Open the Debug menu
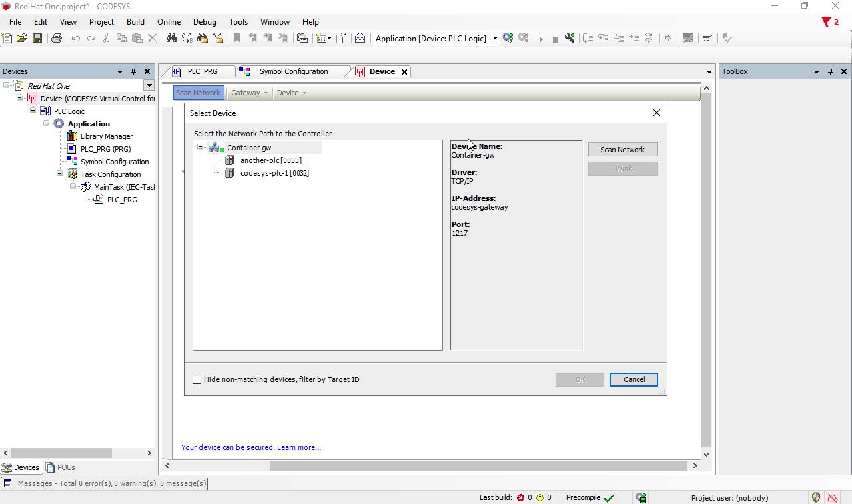The height and width of the screenshot is (504, 852). click(x=205, y=21)
